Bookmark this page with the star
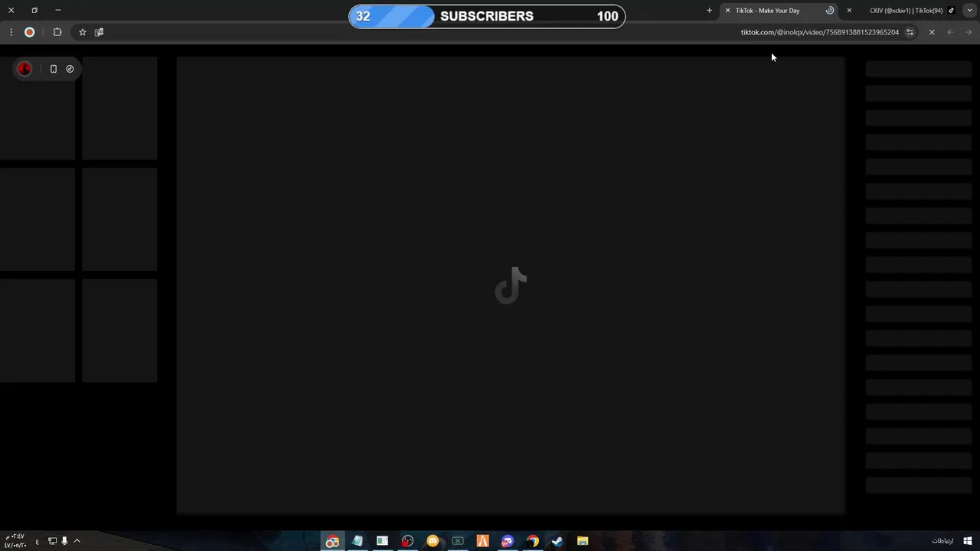The height and width of the screenshot is (551, 980). [83, 32]
